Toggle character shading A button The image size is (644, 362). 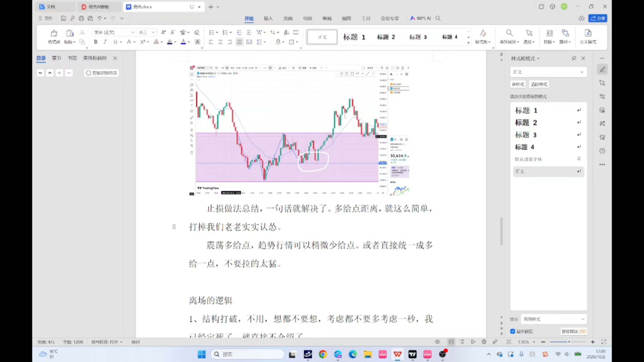(198, 42)
